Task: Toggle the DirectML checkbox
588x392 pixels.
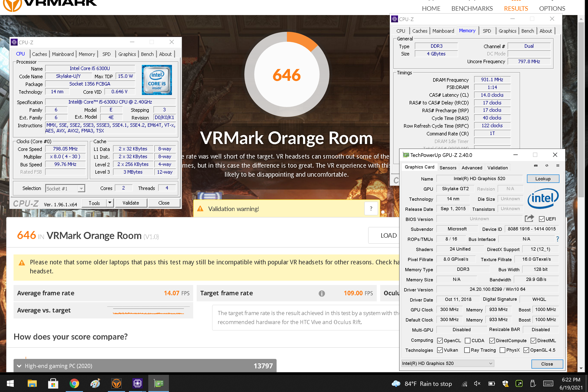Action: [x=533, y=341]
